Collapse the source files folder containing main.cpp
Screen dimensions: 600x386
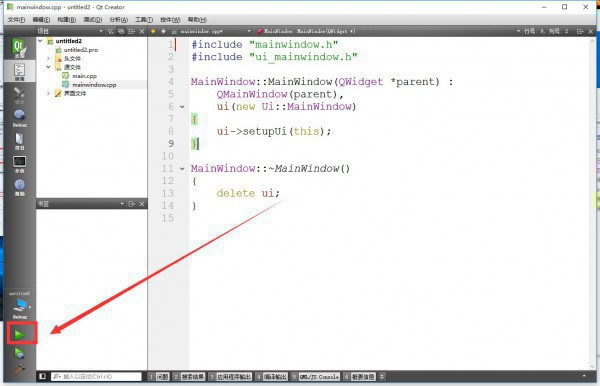coord(48,67)
